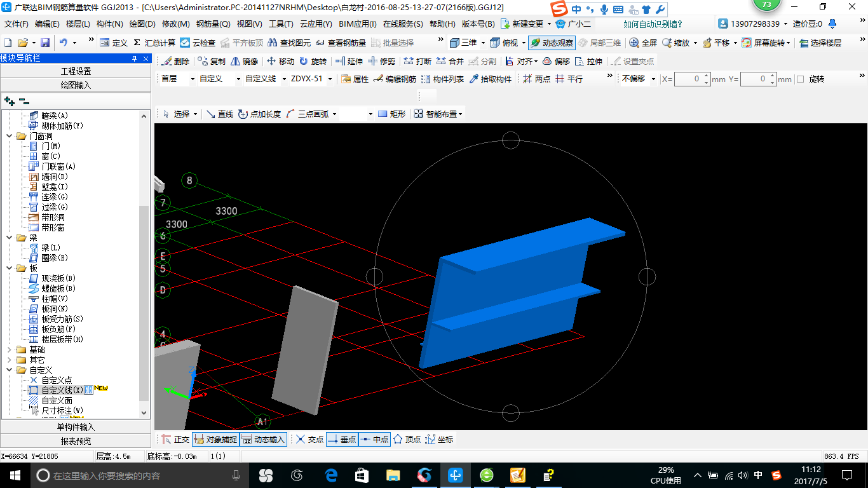Activate 拾取构件 pick component eyedropper

tap(490, 79)
